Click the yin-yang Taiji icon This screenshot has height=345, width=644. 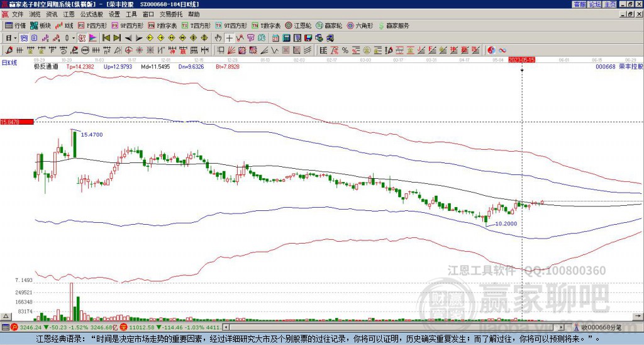tap(491, 50)
